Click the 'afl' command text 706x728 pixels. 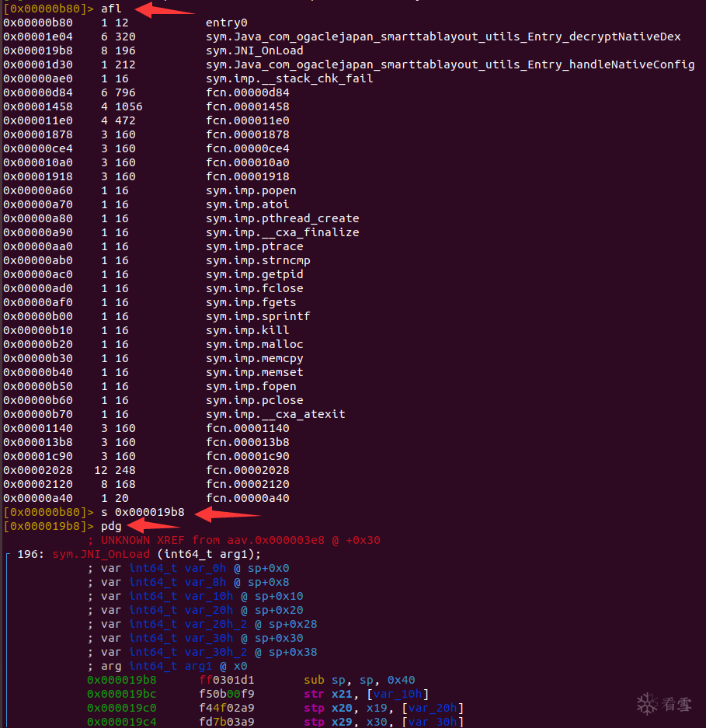(x=111, y=9)
